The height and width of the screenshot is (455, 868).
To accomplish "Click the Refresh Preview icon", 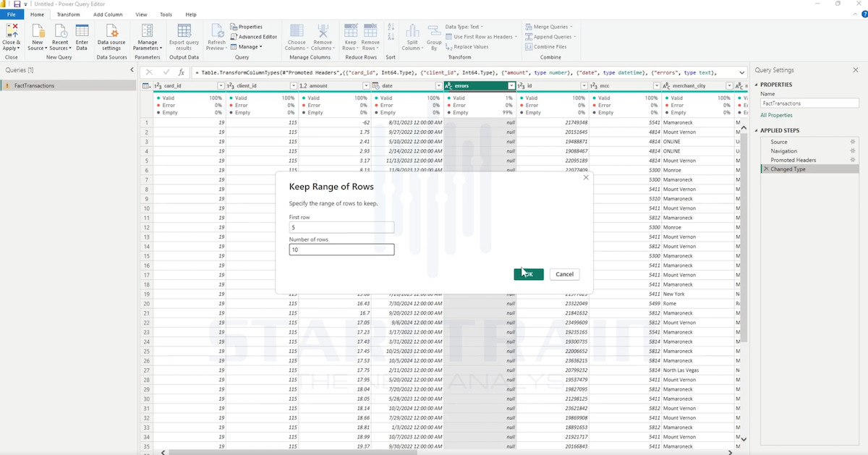I will [x=216, y=31].
